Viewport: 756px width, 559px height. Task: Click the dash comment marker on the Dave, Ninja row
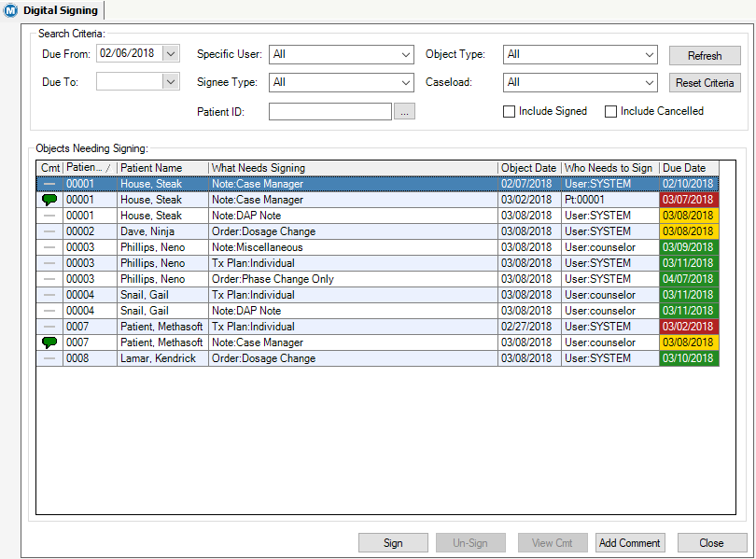(49, 231)
